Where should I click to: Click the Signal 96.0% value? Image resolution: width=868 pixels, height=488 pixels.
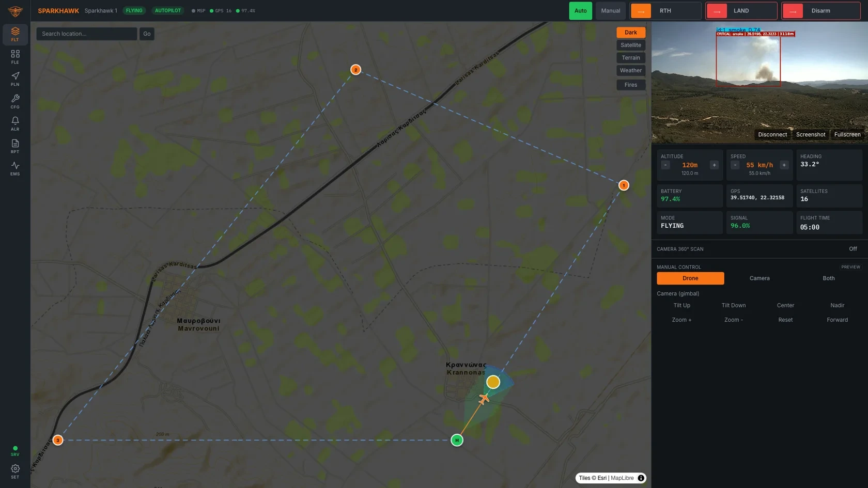point(740,226)
